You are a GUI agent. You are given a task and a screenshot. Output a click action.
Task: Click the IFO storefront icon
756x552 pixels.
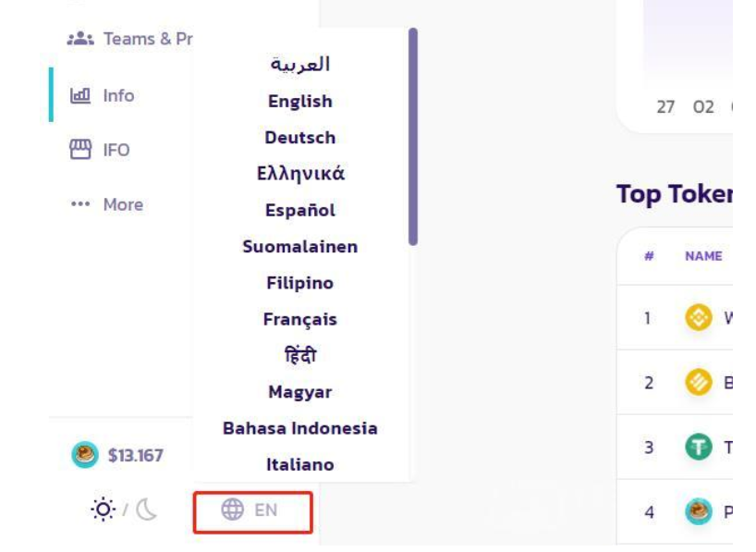(x=82, y=151)
